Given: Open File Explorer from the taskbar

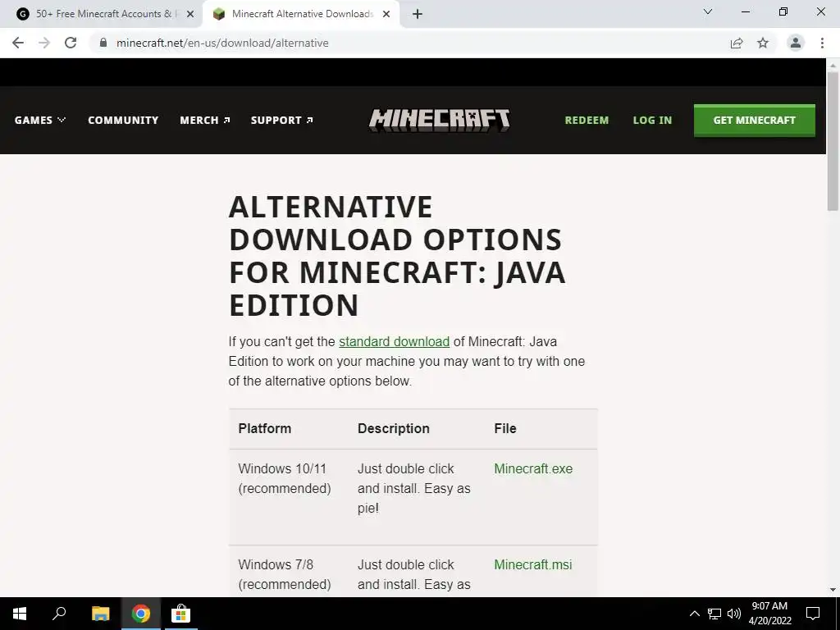Looking at the screenshot, I should point(100,614).
